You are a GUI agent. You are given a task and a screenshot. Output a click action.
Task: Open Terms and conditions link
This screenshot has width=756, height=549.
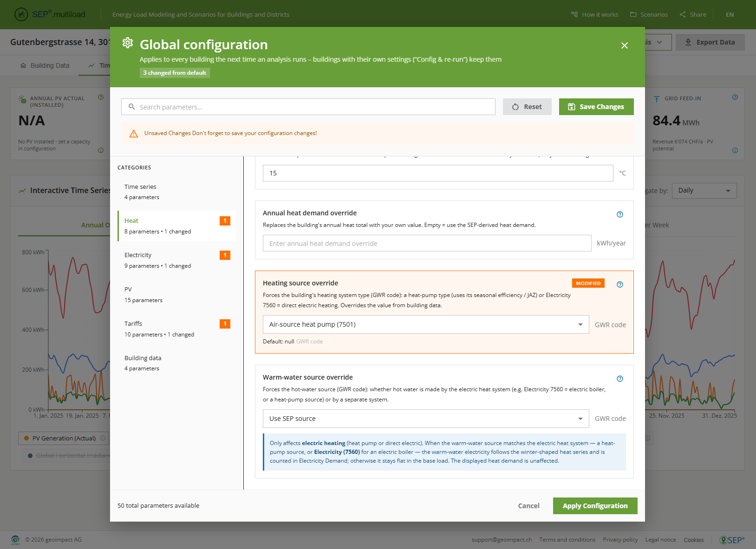[567, 540]
